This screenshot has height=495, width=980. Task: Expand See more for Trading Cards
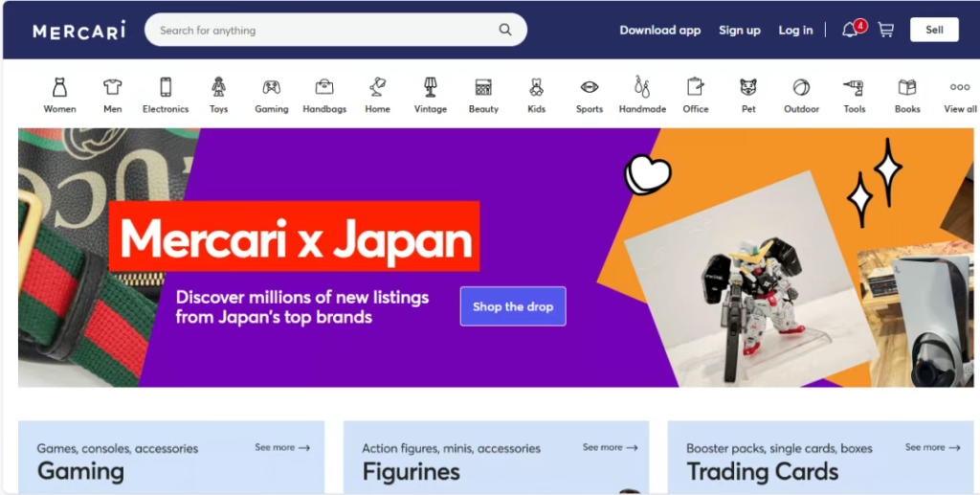(x=933, y=447)
